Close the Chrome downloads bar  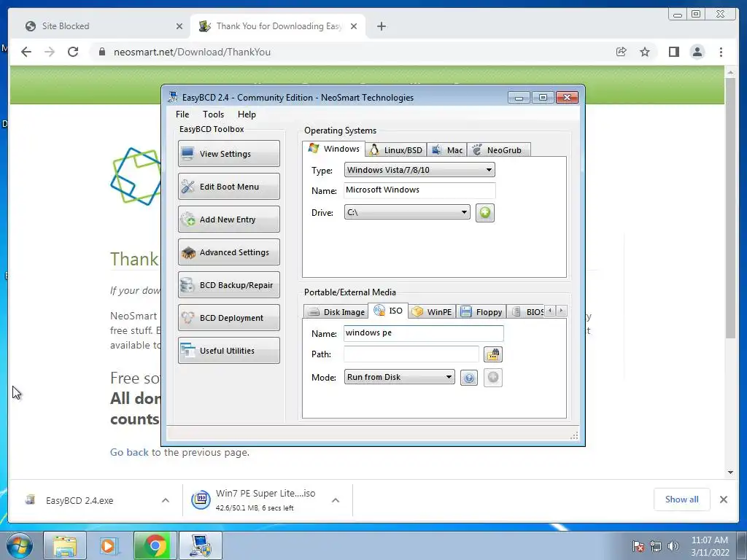tap(723, 499)
